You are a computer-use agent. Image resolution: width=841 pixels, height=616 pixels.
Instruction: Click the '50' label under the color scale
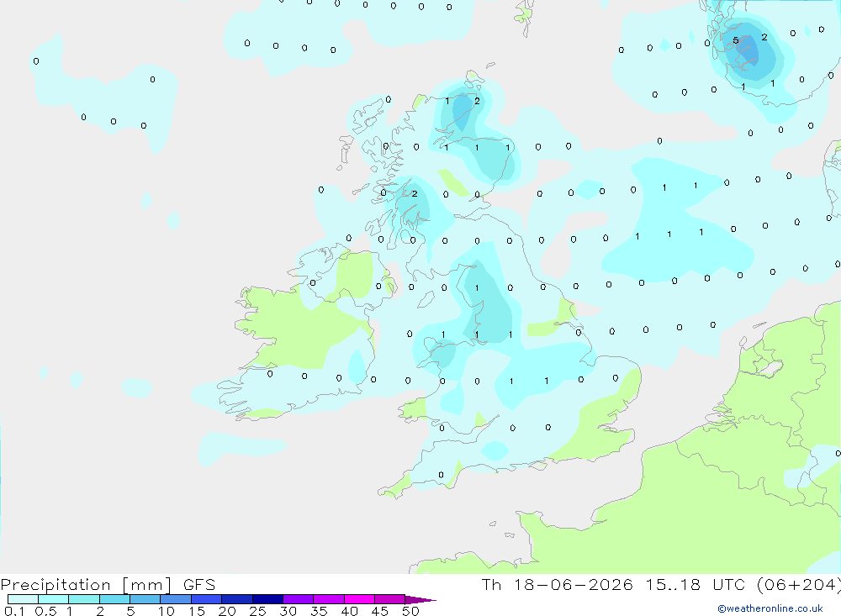(410, 611)
